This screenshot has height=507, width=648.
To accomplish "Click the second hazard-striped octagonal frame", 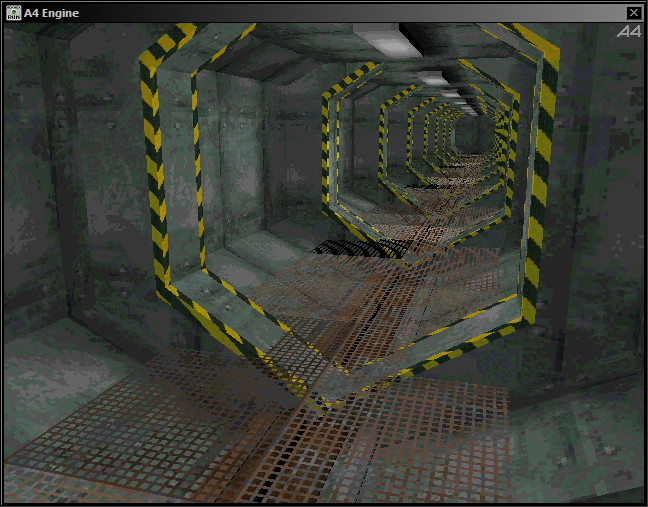I will [x=330, y=150].
